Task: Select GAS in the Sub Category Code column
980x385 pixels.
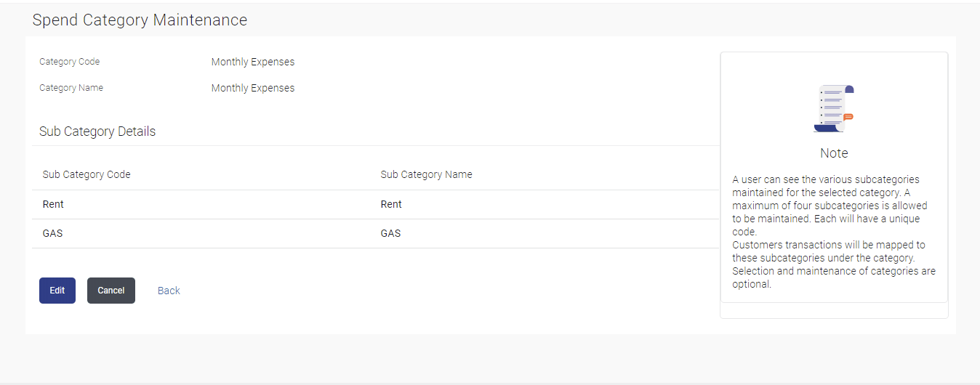Action: tap(52, 233)
